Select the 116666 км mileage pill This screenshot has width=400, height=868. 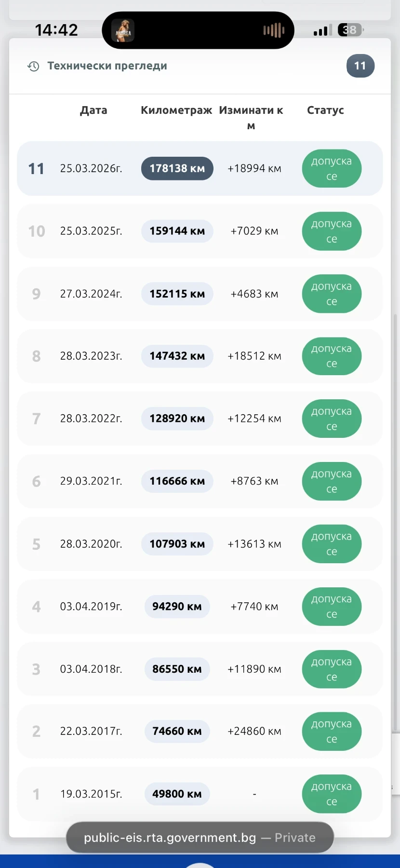tap(177, 481)
